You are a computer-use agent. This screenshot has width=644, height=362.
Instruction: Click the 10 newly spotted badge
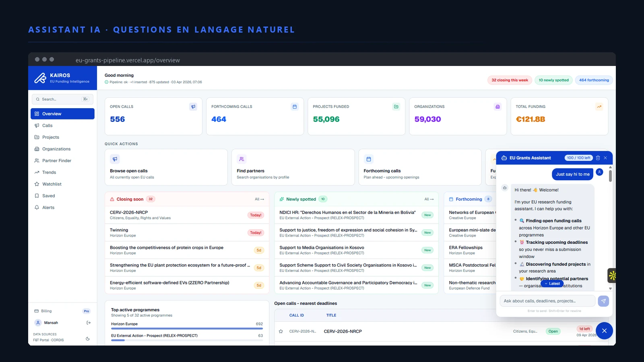[553, 80]
